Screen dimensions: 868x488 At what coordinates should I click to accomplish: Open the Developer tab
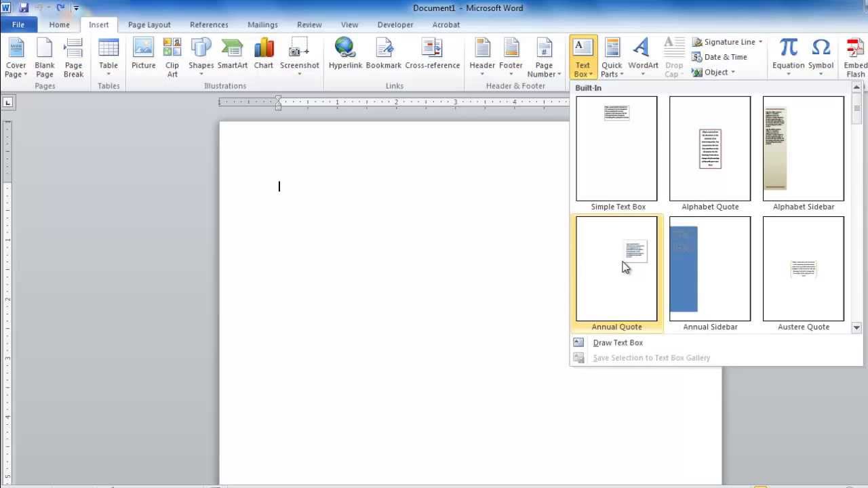click(395, 24)
